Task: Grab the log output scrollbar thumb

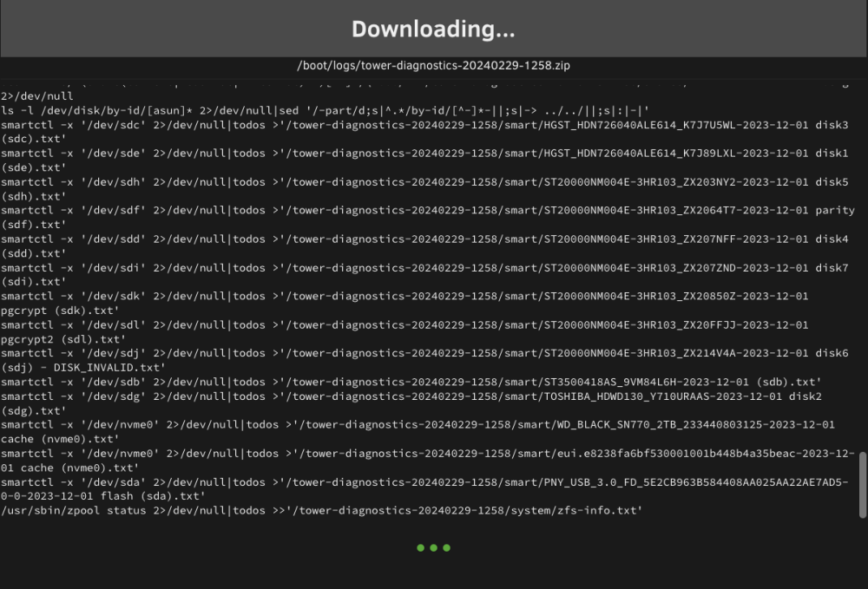Action: (863, 485)
